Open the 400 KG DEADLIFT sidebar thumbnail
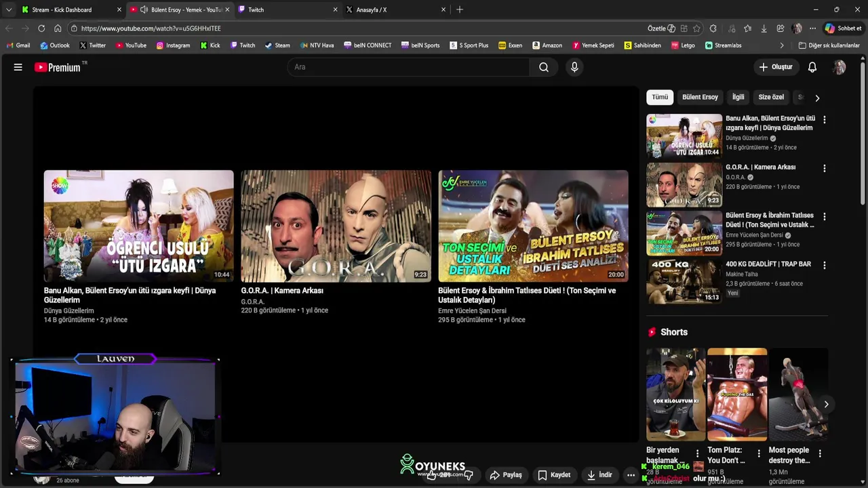The height and width of the screenshot is (488, 868). pyautogui.click(x=684, y=281)
